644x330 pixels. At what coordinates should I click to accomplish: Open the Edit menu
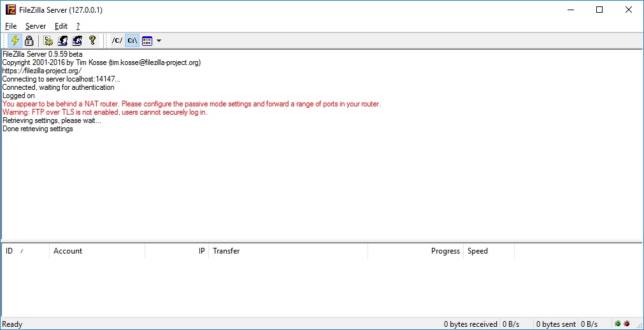coord(61,26)
